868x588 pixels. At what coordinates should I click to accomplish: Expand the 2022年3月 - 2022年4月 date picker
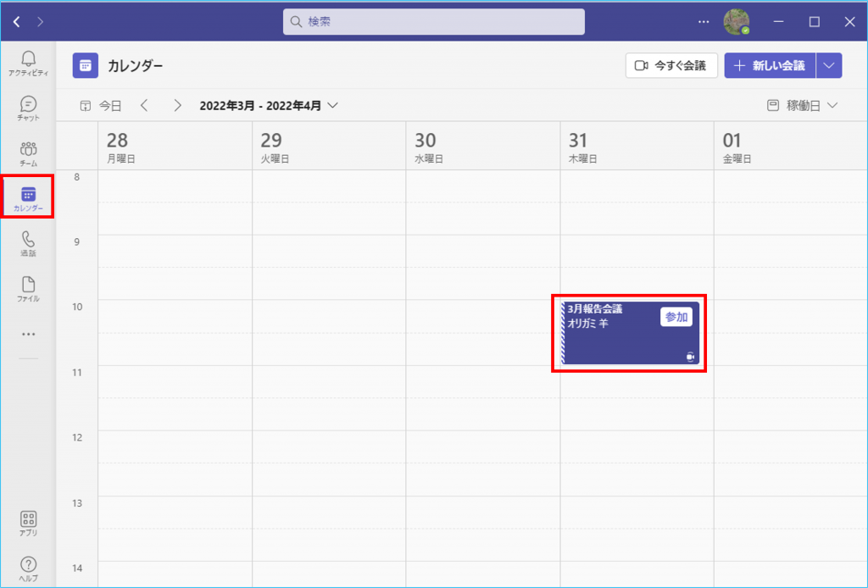[x=269, y=106]
